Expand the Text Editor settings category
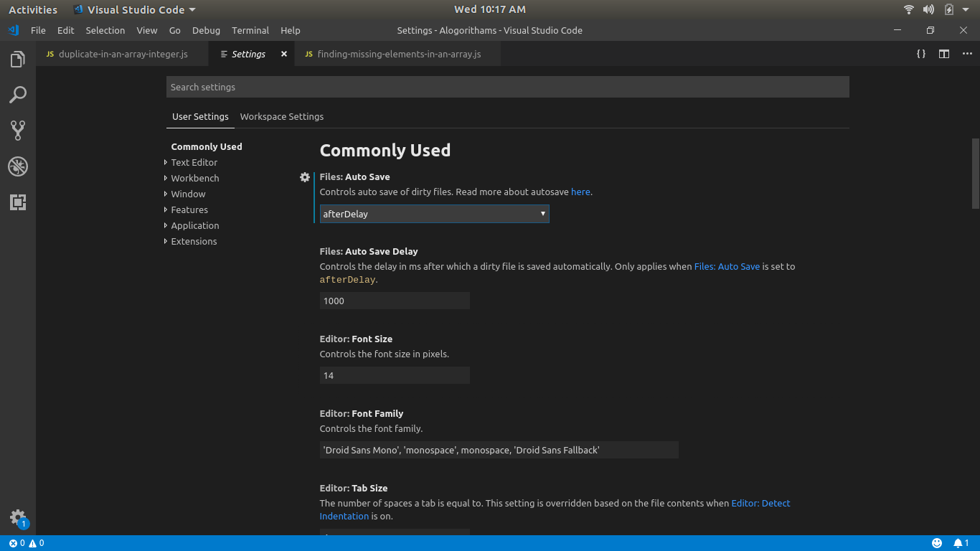980x551 pixels. (194, 163)
